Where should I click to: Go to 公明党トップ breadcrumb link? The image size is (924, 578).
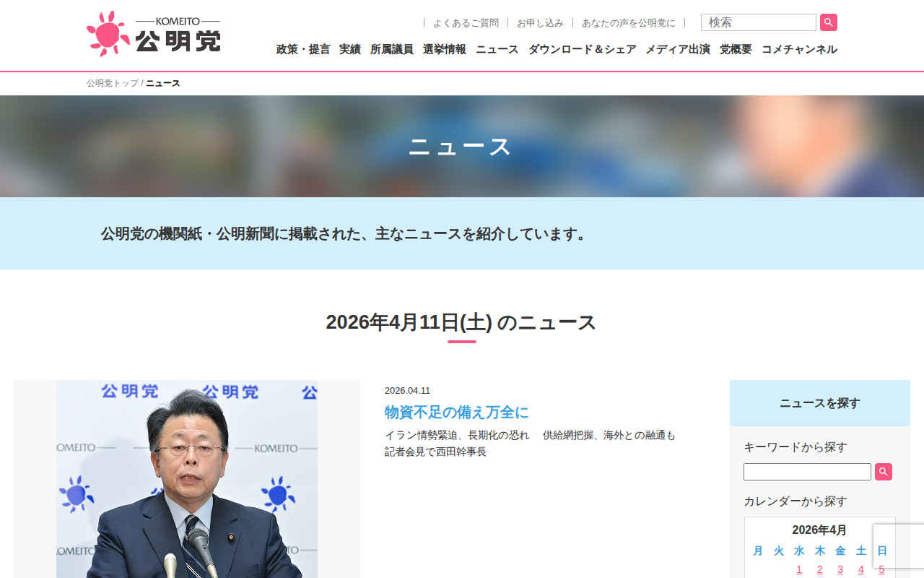tap(113, 83)
